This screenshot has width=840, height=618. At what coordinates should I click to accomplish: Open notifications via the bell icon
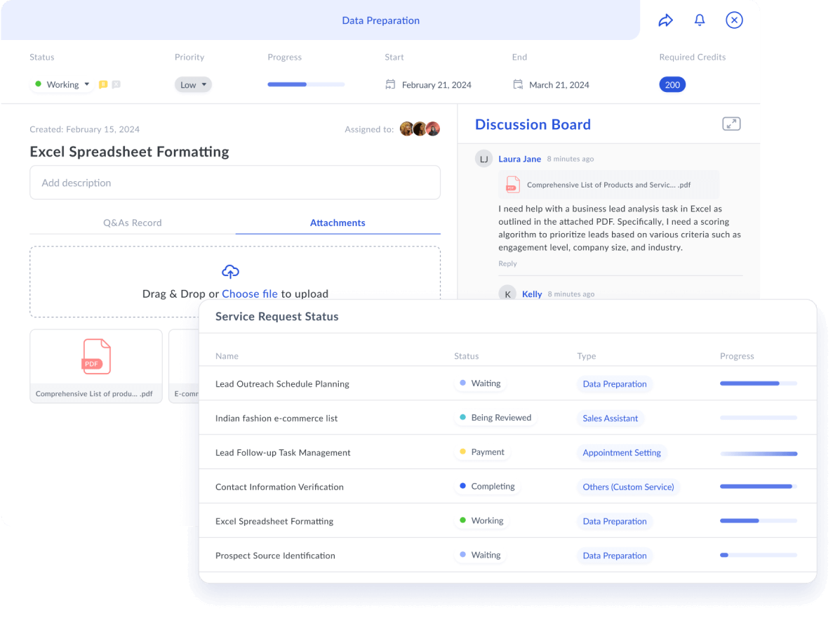coord(700,20)
